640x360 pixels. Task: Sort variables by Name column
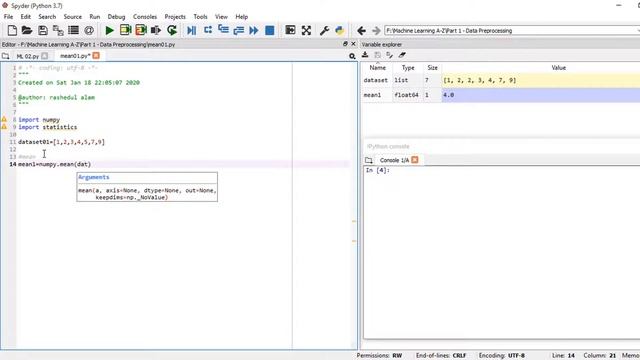(x=378, y=68)
